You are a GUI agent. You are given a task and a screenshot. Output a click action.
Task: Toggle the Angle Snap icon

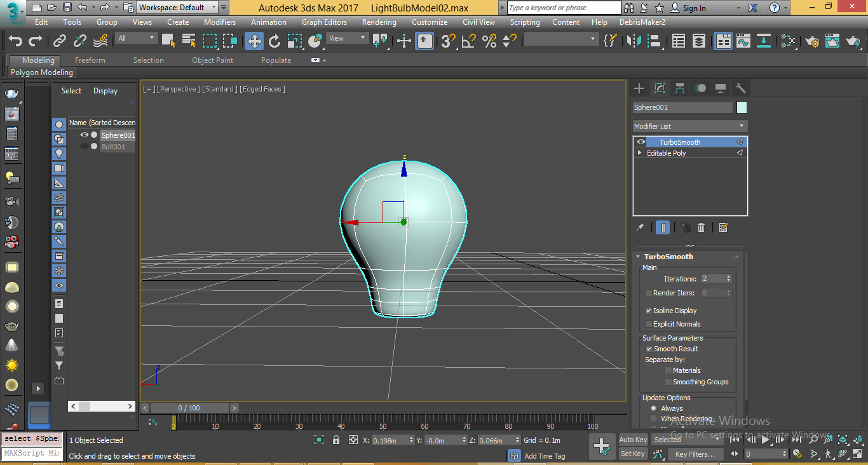(x=469, y=41)
